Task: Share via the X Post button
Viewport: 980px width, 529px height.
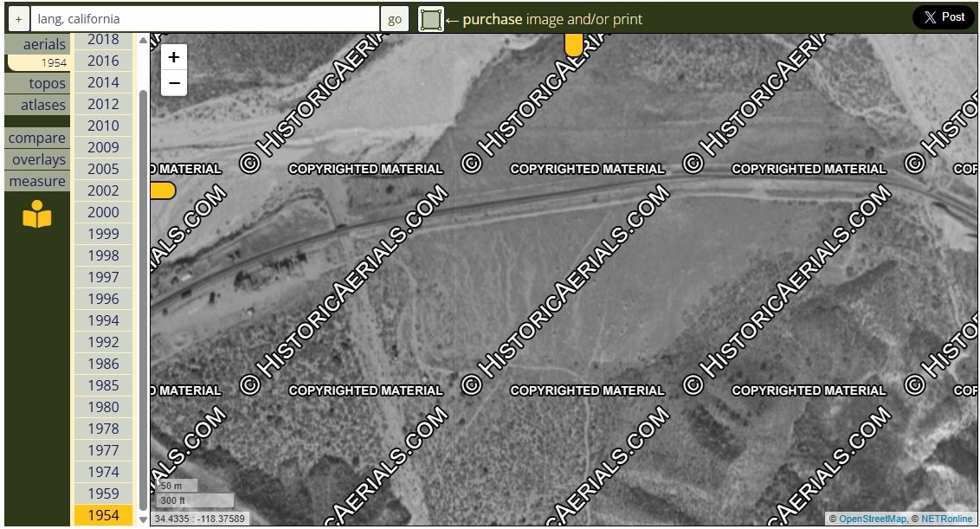Action: (943, 17)
